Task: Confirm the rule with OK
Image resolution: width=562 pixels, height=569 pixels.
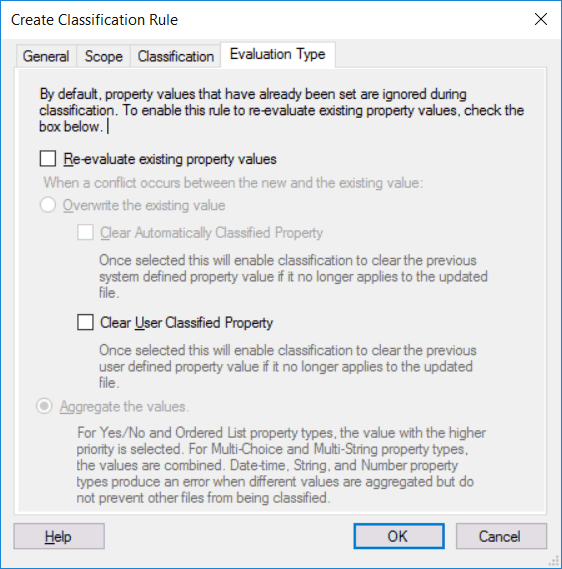Action: (399, 536)
